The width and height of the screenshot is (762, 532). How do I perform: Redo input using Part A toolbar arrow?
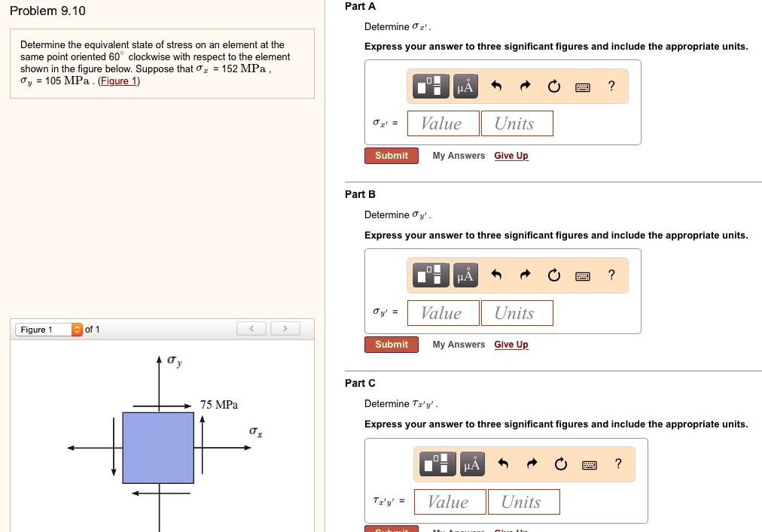tap(525, 86)
